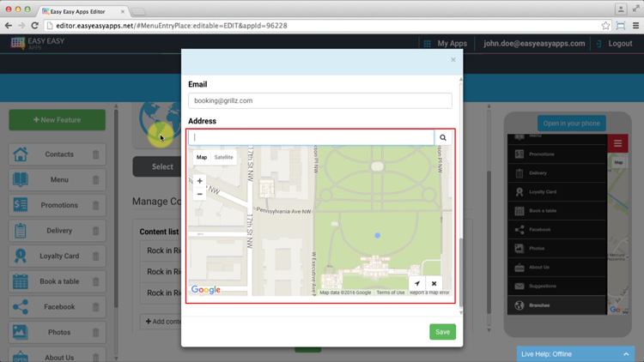
Task: Click the Book a table calendar icon
Action: [x=20, y=281]
